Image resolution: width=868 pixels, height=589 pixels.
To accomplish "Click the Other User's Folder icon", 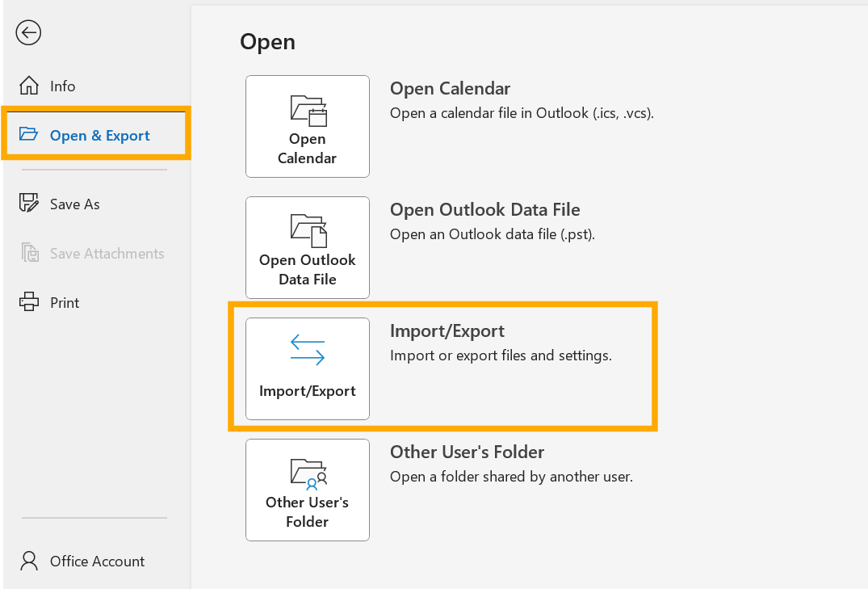I will (x=309, y=474).
